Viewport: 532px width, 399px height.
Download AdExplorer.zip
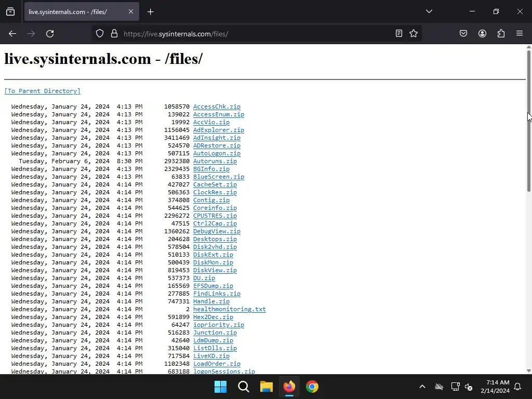click(219, 130)
